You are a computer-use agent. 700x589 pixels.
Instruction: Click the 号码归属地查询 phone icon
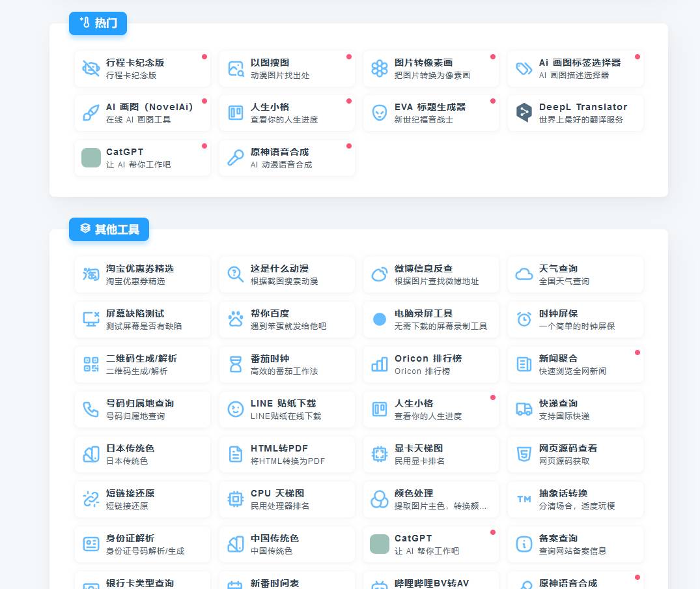(91, 409)
